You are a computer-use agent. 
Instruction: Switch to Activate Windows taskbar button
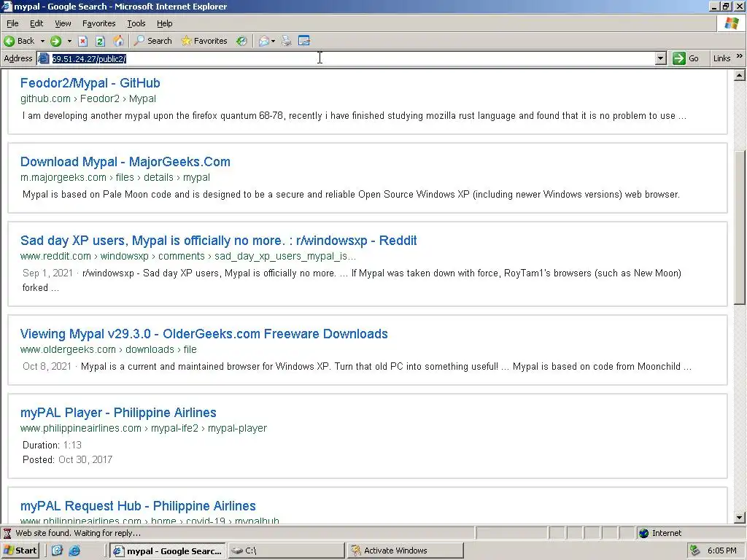(x=405, y=551)
